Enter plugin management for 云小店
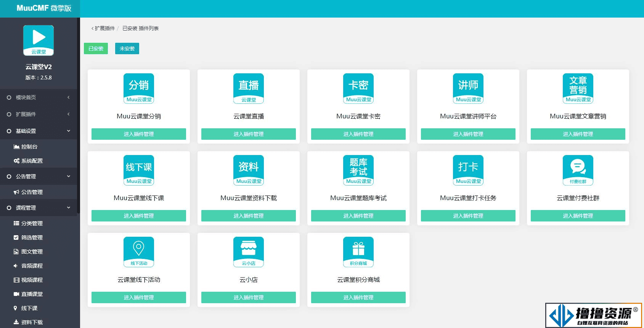 pos(249,297)
